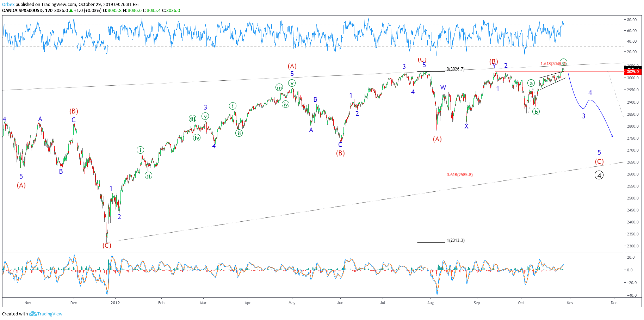Select the +1.0 (+0.03%) change value
This screenshot has width=644, height=320.
[87, 11]
